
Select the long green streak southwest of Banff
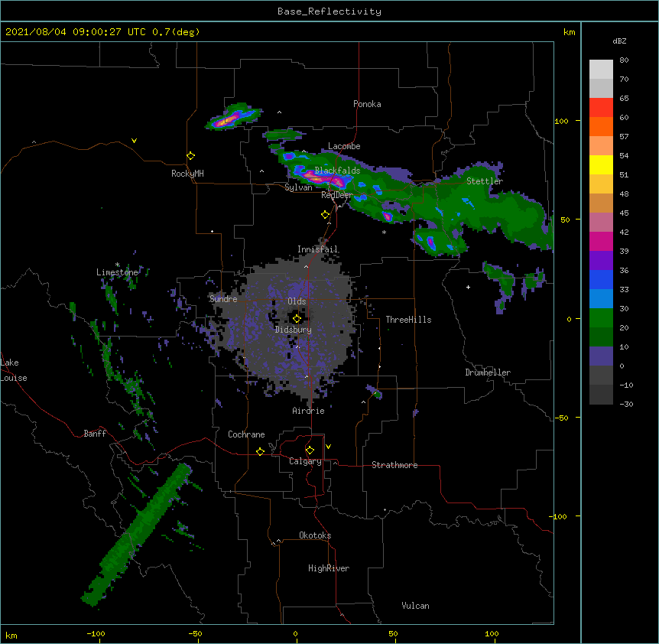pyautogui.click(x=138, y=535)
